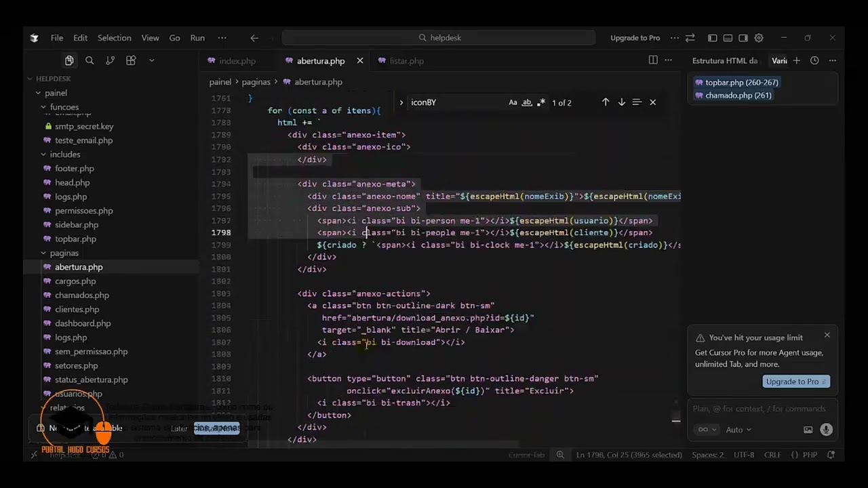This screenshot has width=868, height=488.
Task: Click the zoom icon in status bar
Action: 560,455
